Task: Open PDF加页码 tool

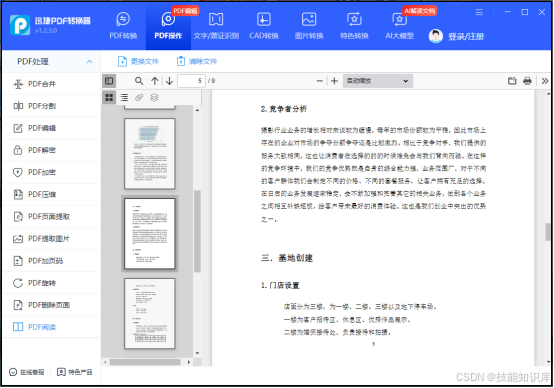Action: coord(51,261)
